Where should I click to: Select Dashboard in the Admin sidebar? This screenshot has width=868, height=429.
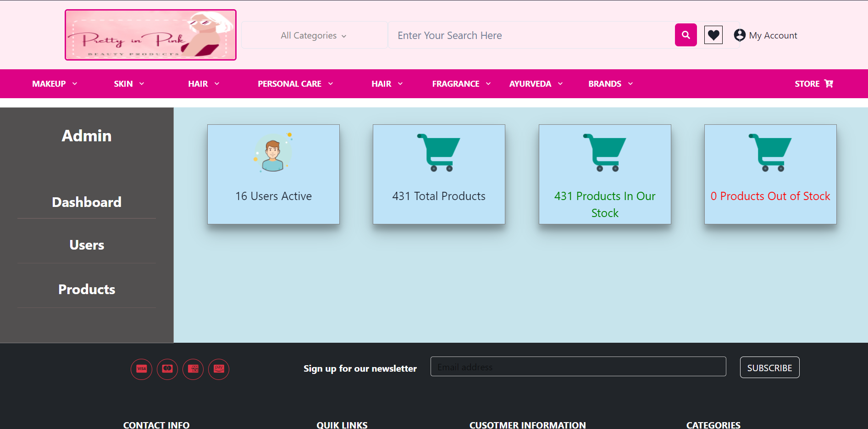(x=86, y=202)
